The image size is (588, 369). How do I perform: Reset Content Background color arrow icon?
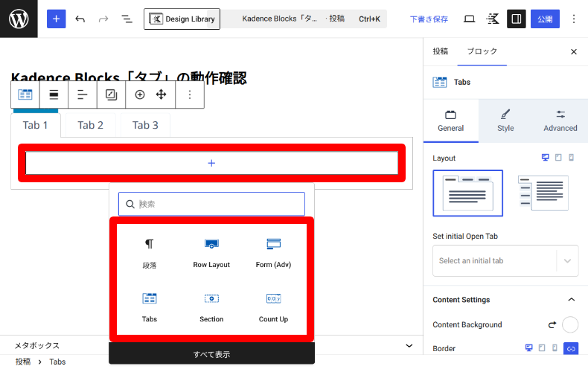point(552,325)
